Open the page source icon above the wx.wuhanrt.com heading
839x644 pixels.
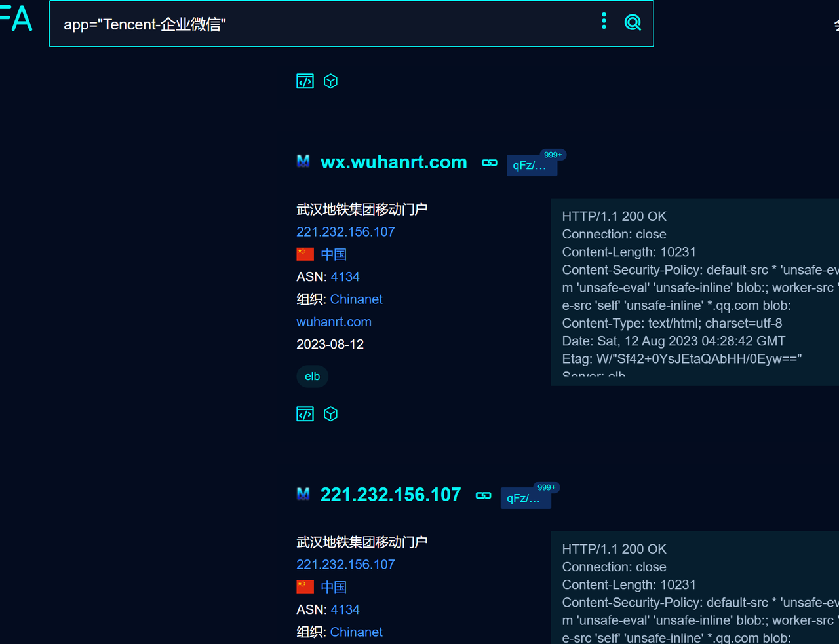point(305,81)
